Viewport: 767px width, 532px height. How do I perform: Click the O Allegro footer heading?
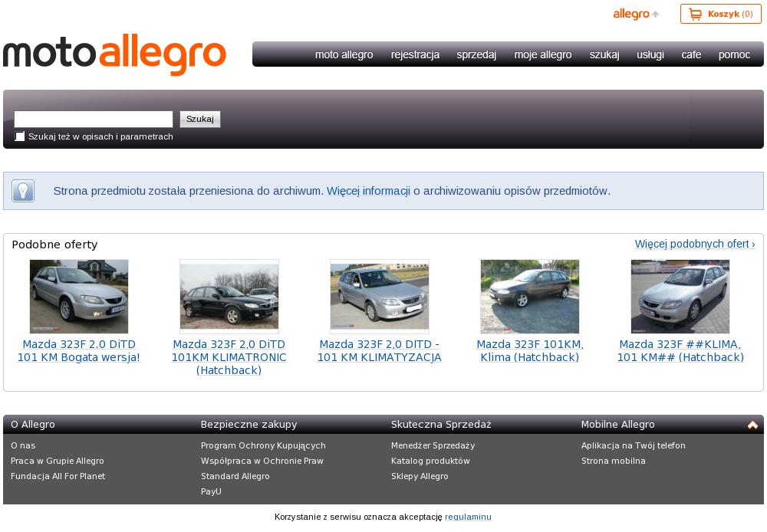click(x=33, y=425)
